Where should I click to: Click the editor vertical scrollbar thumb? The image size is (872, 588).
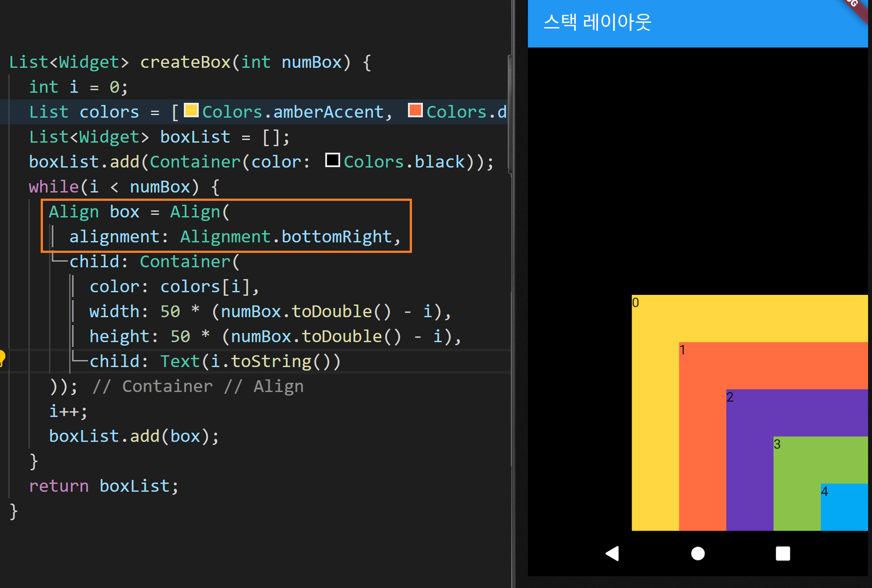click(x=510, y=114)
